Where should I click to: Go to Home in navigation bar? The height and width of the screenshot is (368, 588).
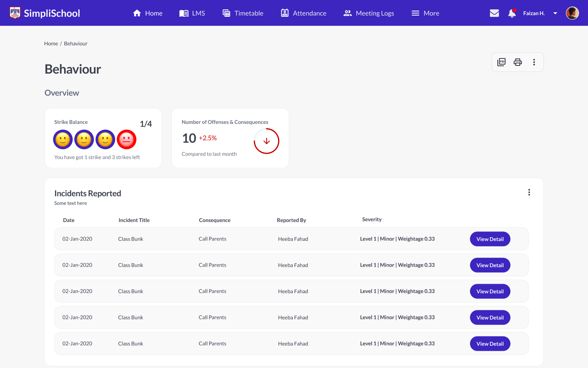[x=148, y=13]
